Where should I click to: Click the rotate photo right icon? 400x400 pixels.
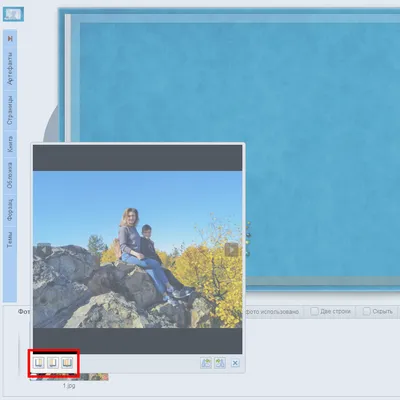(x=220, y=363)
